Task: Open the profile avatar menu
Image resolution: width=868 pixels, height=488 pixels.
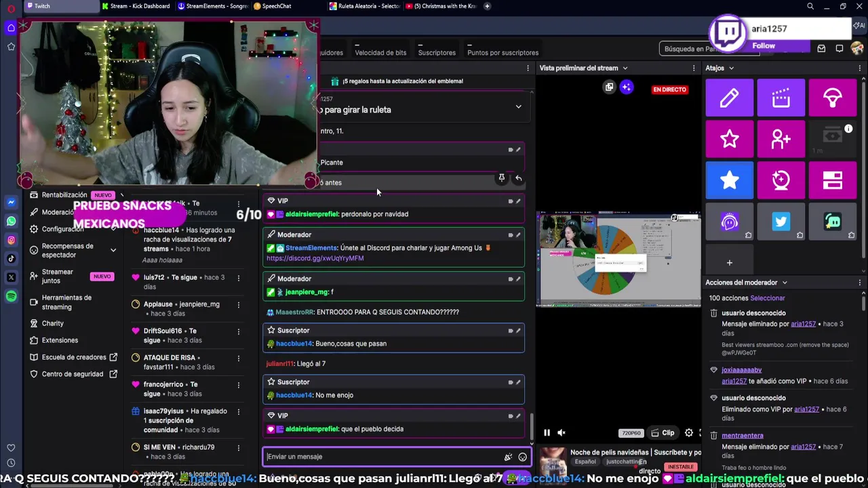Action: [857, 49]
